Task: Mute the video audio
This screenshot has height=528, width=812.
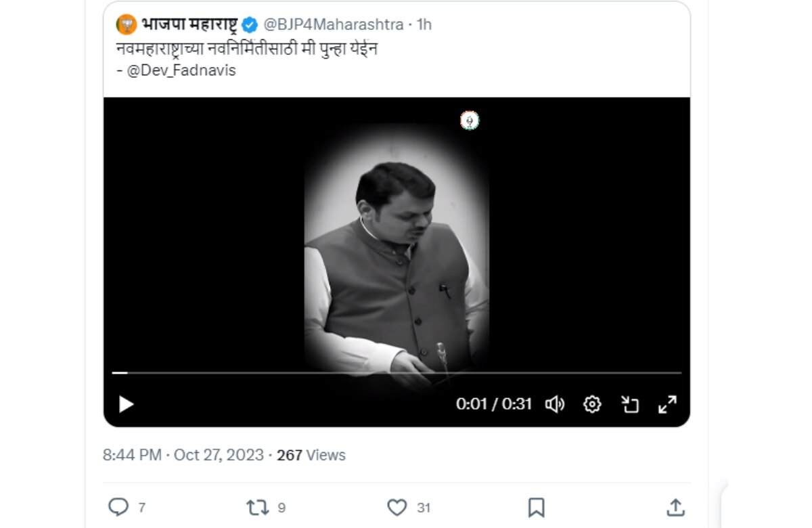Action: [556, 404]
